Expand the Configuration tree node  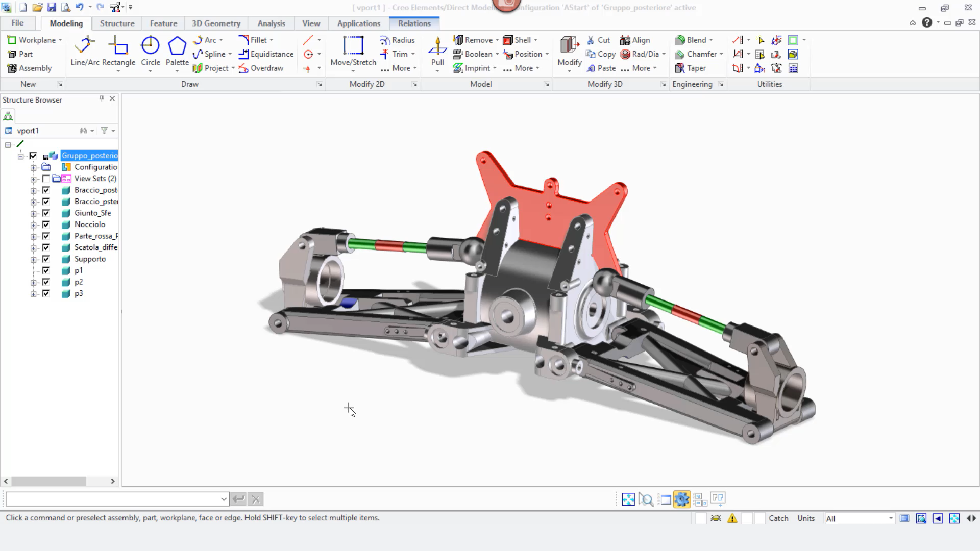click(34, 167)
